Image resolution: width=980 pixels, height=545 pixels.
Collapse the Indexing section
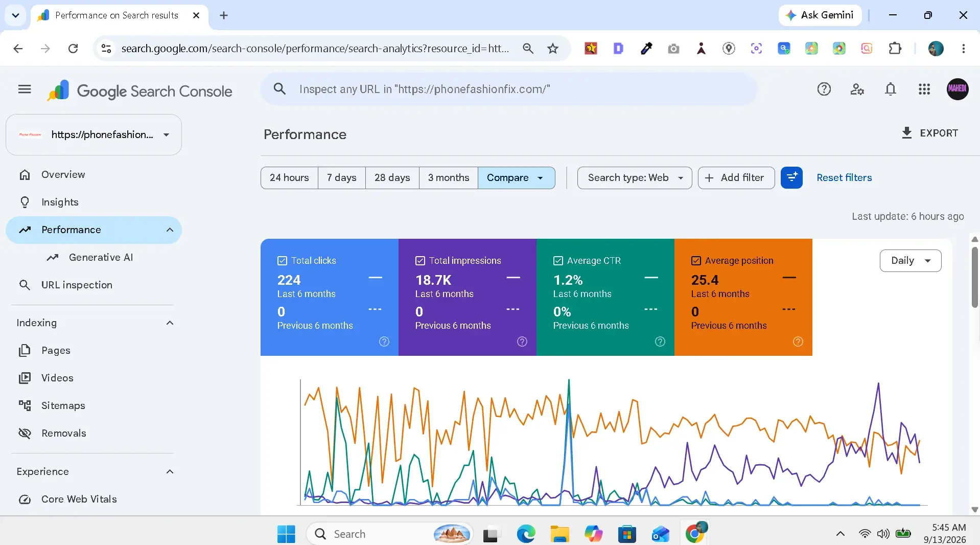(x=170, y=323)
